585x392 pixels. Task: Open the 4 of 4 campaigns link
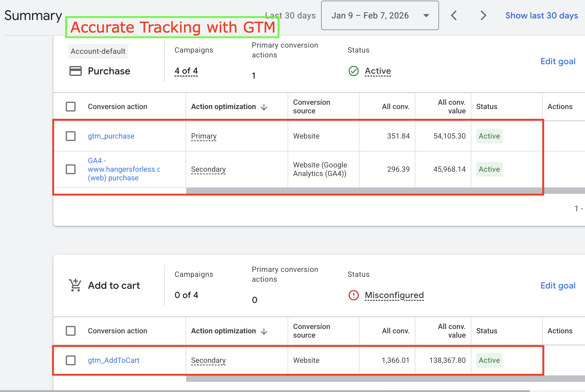[186, 71]
